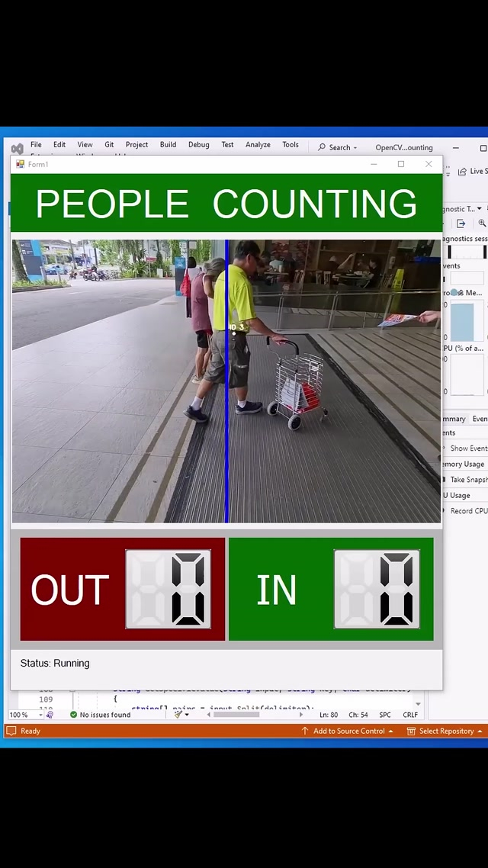Click the Process Memory usage graph

point(463,320)
